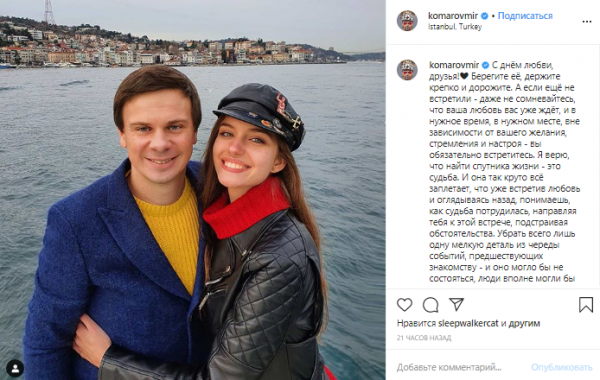Open comments via speech bubble icon
Image resolution: width=600 pixels, height=380 pixels.
pos(430,305)
